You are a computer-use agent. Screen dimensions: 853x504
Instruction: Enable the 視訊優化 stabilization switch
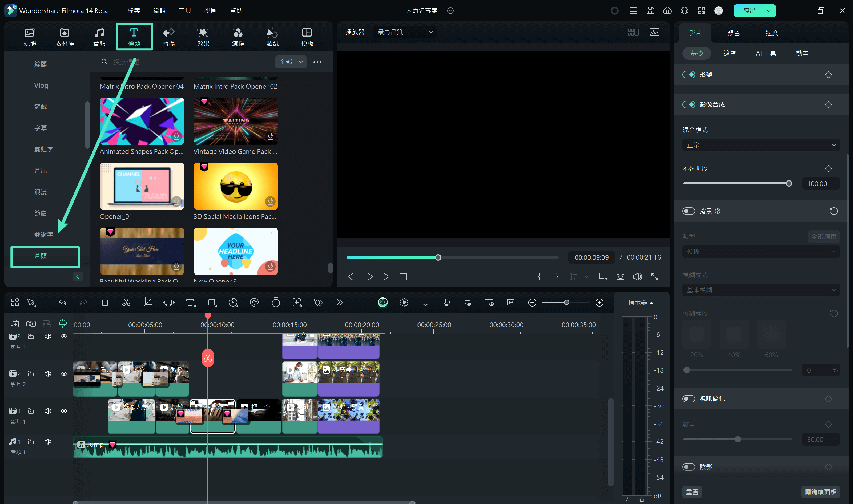click(x=689, y=398)
